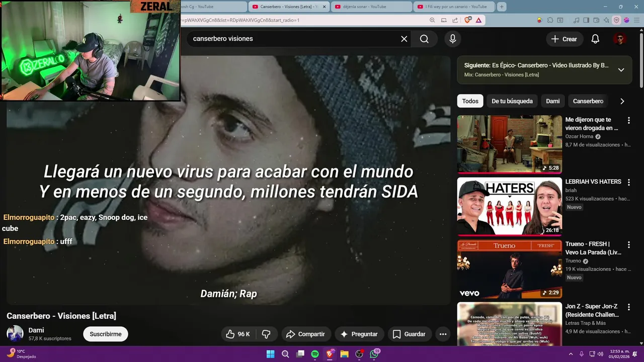Select the 'Dami' filter chip

553,101
